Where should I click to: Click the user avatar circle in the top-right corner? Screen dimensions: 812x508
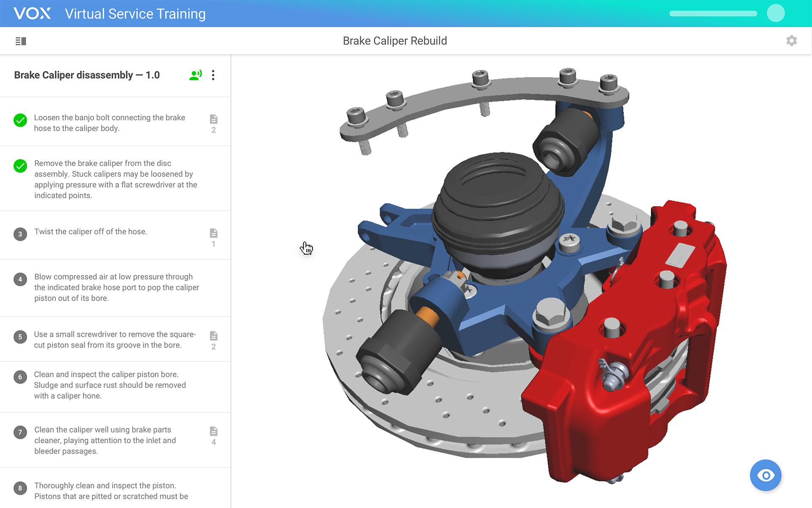tap(776, 13)
